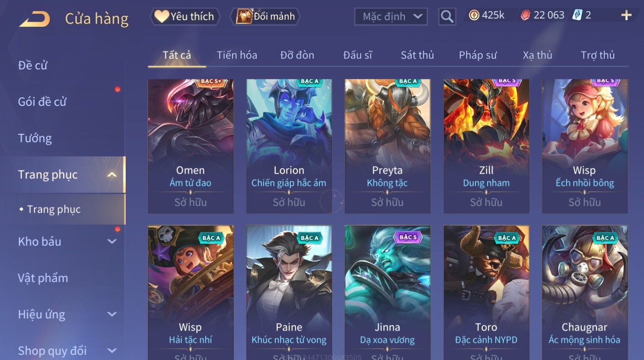Select Omen Ám tử đao skin card
This screenshot has height=360, width=644.
[191, 146]
